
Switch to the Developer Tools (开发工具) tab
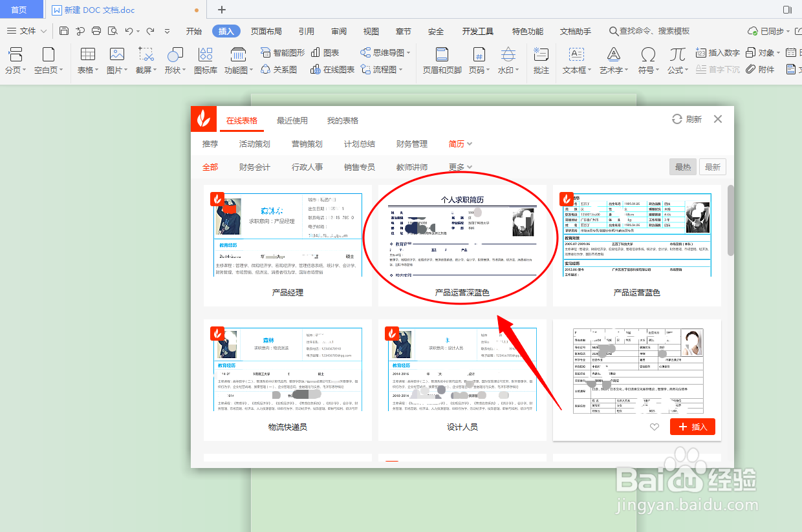478,31
